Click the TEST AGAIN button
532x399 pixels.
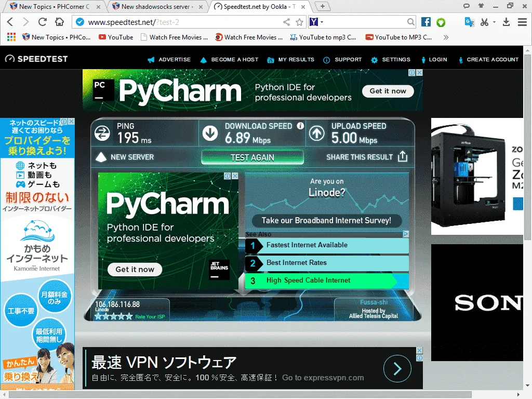pos(252,157)
